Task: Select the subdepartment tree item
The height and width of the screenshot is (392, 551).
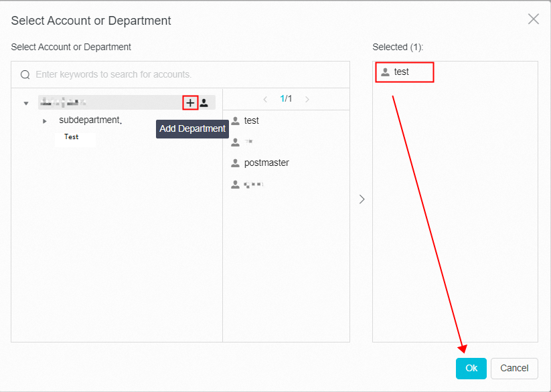Action: click(89, 120)
